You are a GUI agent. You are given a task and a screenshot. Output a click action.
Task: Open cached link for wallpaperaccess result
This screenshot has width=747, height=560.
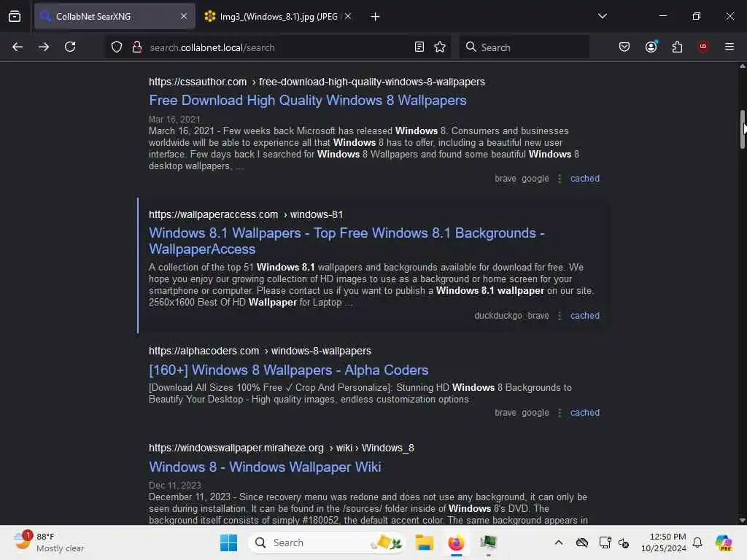click(x=584, y=316)
